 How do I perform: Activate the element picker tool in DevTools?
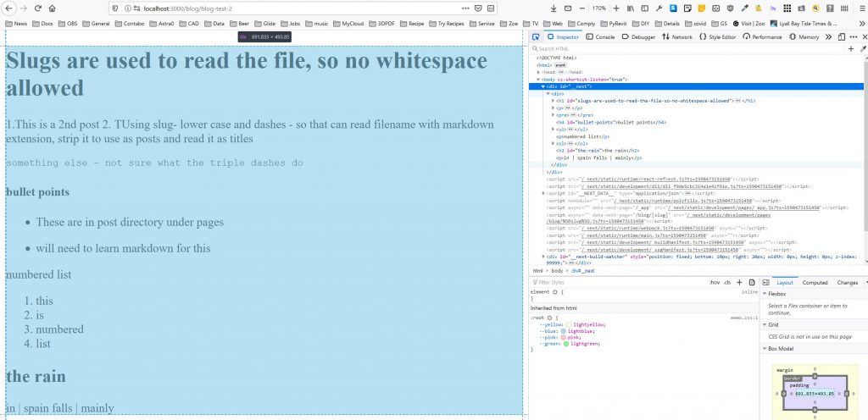[537, 37]
